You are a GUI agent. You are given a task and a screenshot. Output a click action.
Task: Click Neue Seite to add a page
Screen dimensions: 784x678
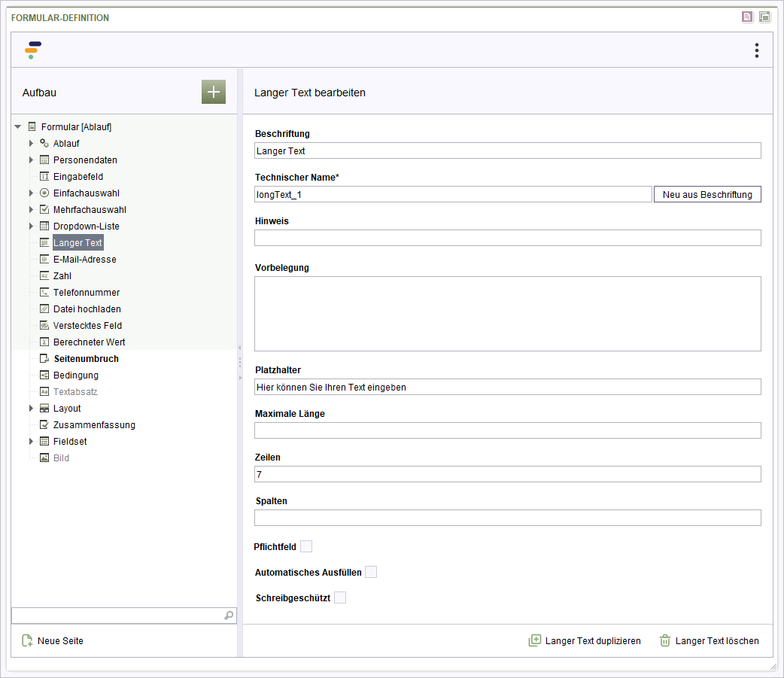point(53,640)
